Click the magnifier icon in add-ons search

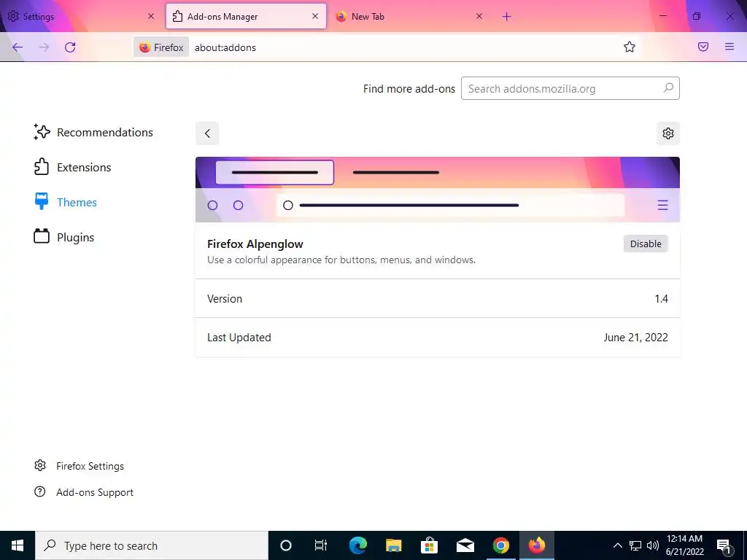(x=668, y=88)
